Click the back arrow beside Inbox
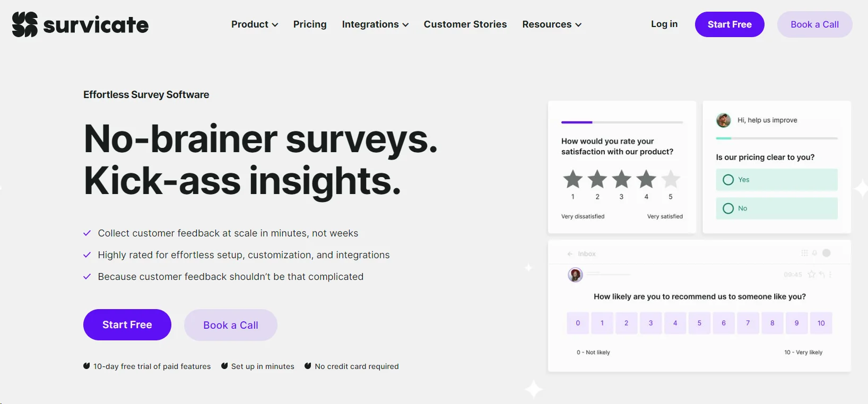This screenshot has width=868, height=404. pos(570,254)
